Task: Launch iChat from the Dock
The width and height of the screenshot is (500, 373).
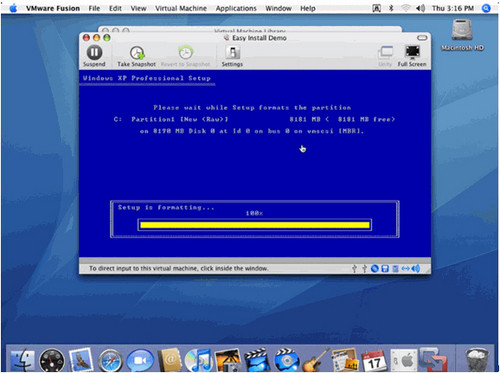Action: pyautogui.click(x=140, y=360)
